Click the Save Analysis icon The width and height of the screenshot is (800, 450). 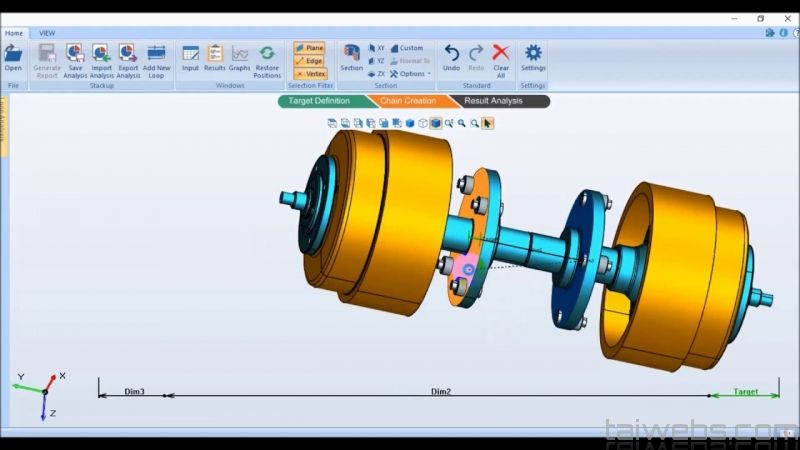click(x=75, y=58)
